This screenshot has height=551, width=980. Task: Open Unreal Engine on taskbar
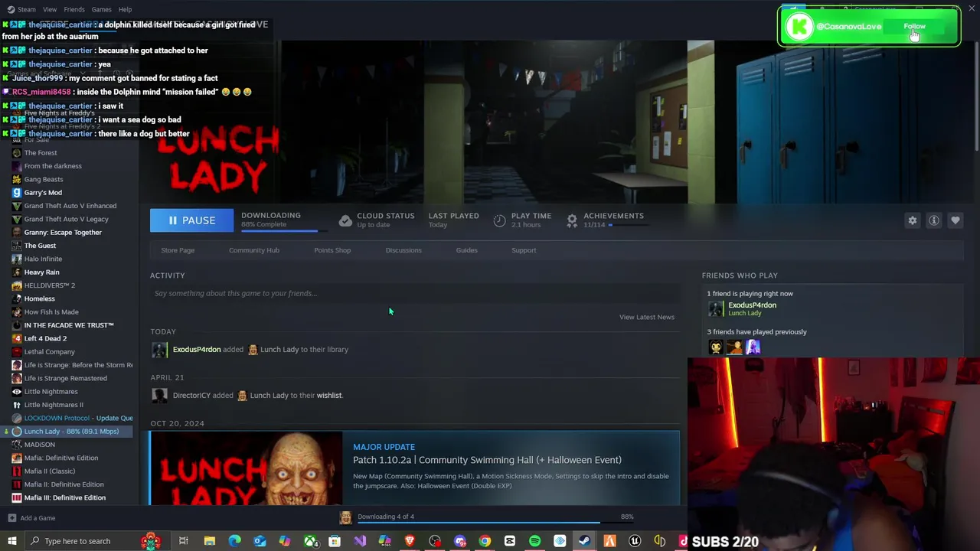tap(635, 541)
